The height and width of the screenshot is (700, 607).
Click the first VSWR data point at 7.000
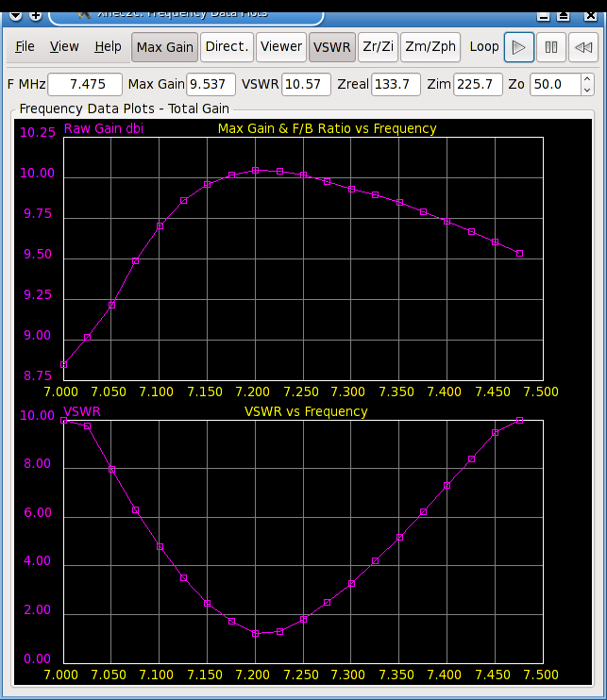tap(64, 421)
